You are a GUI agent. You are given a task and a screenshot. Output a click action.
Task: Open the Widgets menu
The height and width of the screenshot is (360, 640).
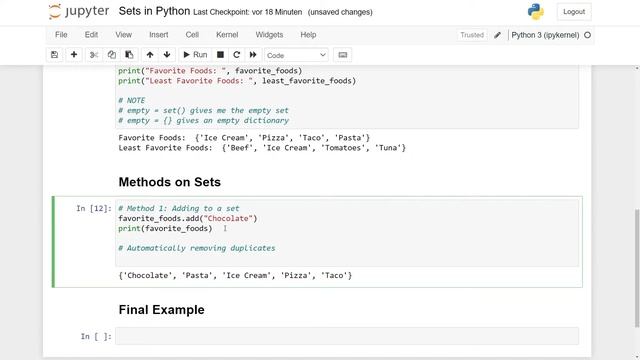click(x=269, y=35)
